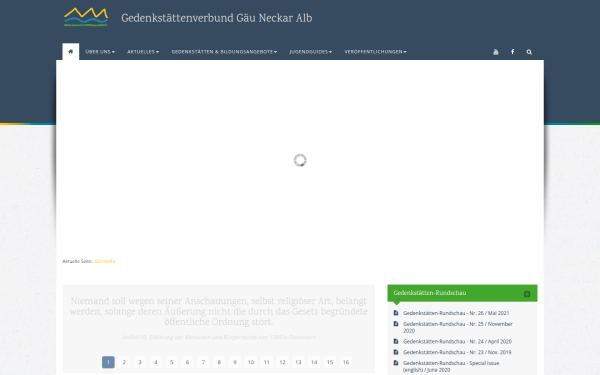Click the mountain-wave site logo
Viewport: 600px width, 375px height.
[86, 17]
